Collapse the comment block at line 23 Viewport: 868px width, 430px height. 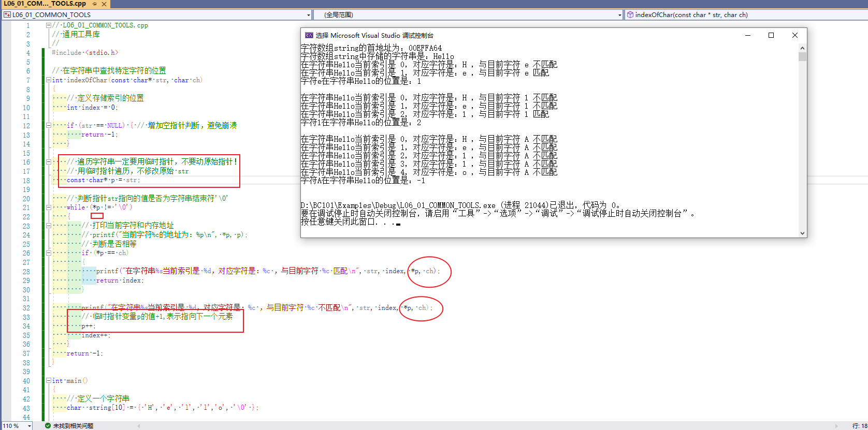click(48, 225)
